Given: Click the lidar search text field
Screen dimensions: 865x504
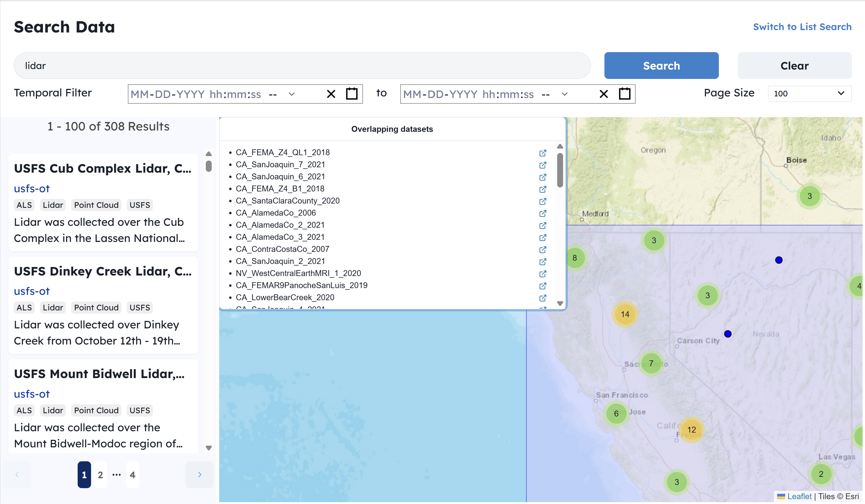Looking at the screenshot, I should [302, 66].
